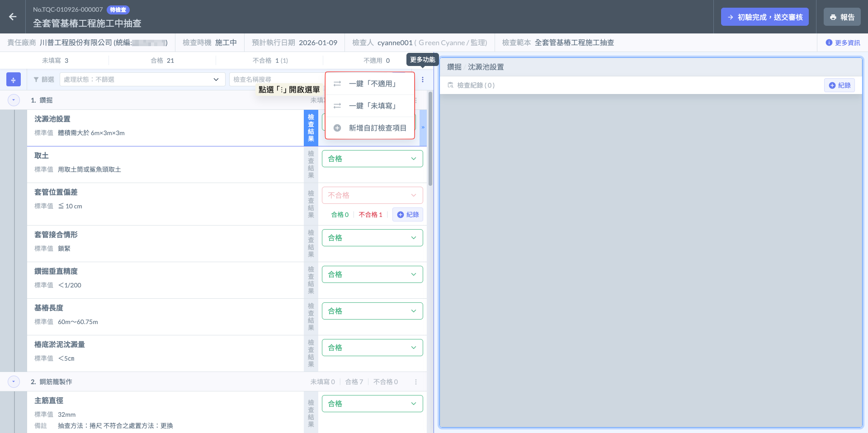Click the back arrow icon
The image size is (868, 433).
(x=13, y=17)
